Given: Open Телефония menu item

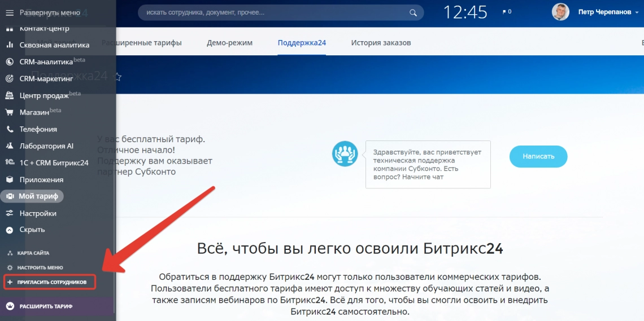Looking at the screenshot, I should 38,129.
